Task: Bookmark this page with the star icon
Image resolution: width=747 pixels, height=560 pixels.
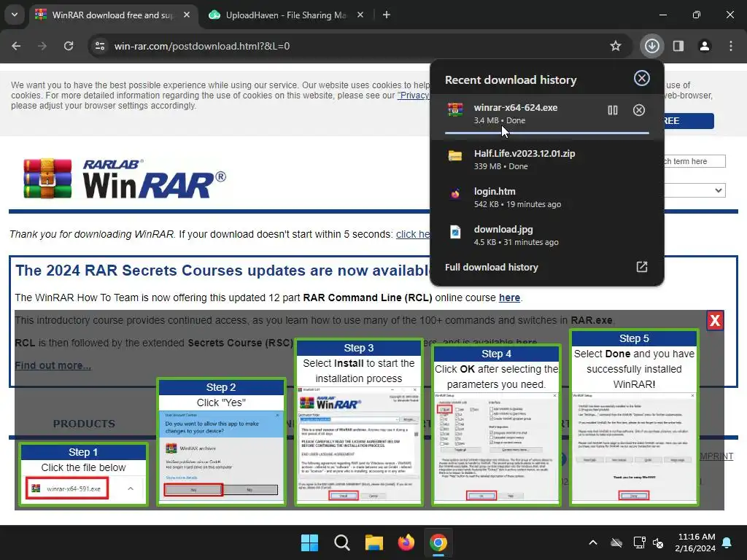Action: pos(616,46)
